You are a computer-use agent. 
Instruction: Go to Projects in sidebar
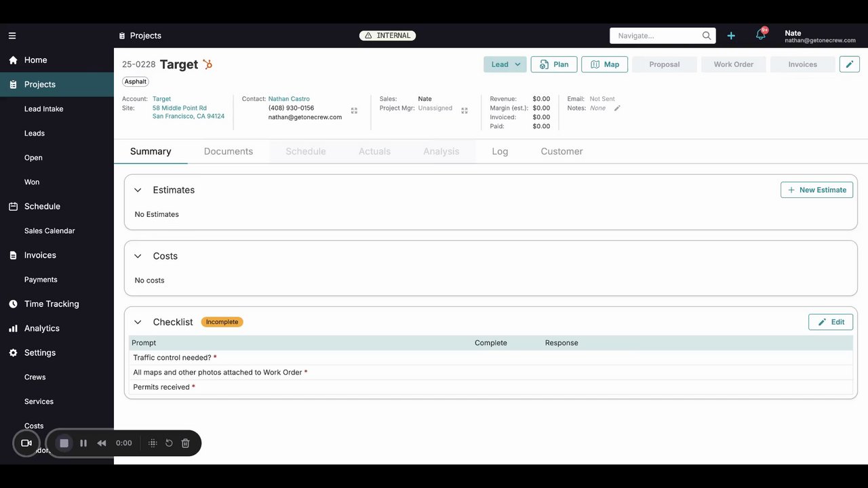(x=57, y=85)
